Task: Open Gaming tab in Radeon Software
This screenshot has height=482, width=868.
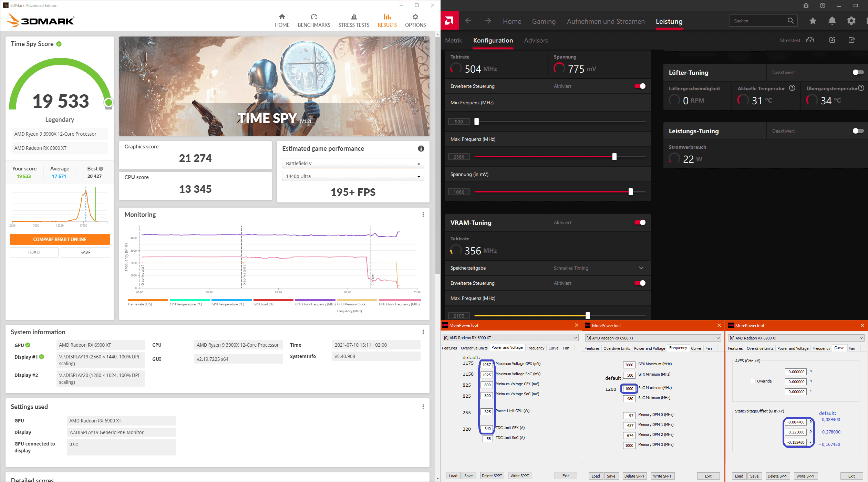Action: [x=544, y=21]
